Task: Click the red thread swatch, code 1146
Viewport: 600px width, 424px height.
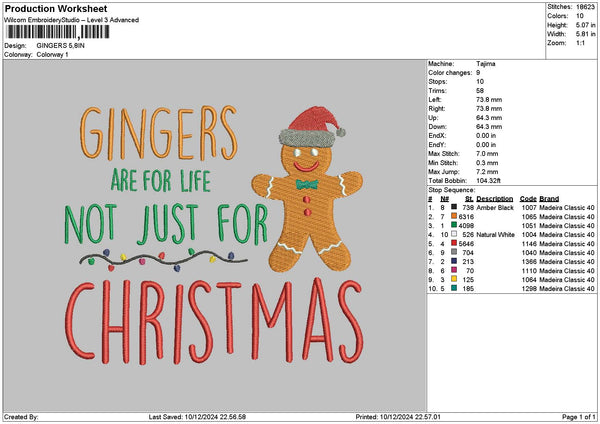Action: tap(455, 243)
